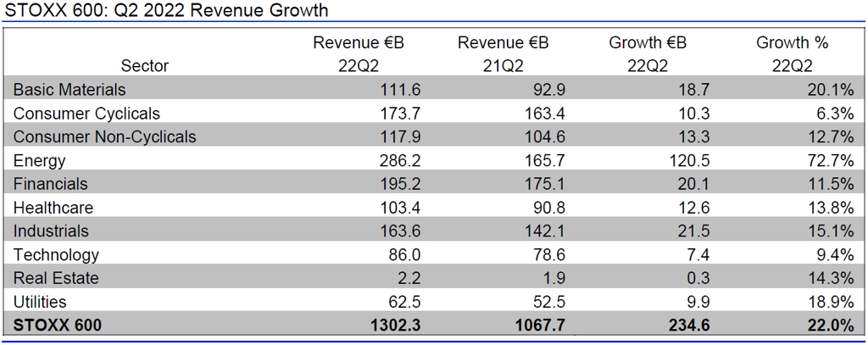Select the 'Consumer Non-Cyclicals' row label
Viewport: 868px width, 345px height.
pyautogui.click(x=104, y=136)
